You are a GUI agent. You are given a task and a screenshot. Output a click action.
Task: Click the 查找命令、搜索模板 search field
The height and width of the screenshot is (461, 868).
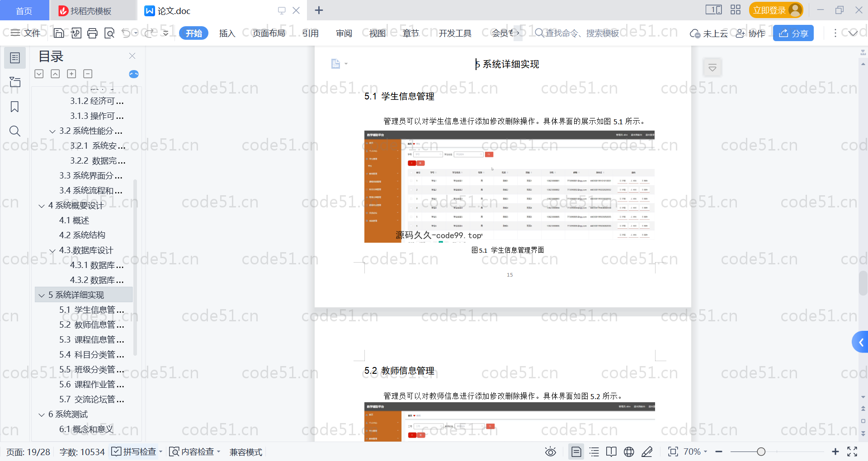point(576,33)
